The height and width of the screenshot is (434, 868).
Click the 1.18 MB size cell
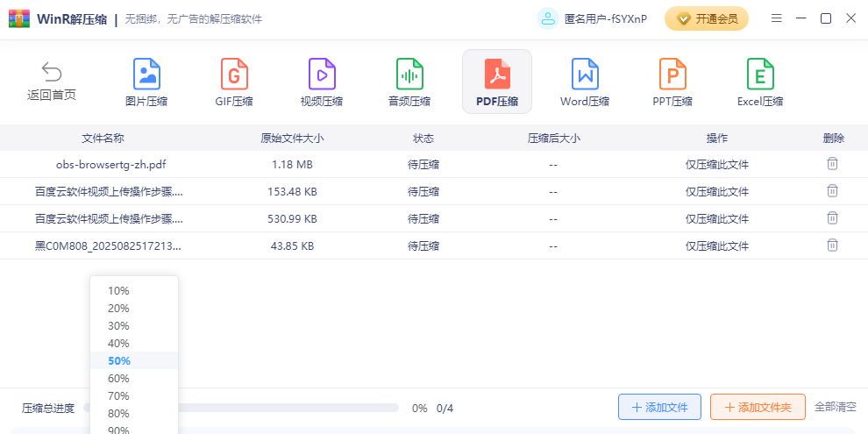tap(292, 165)
